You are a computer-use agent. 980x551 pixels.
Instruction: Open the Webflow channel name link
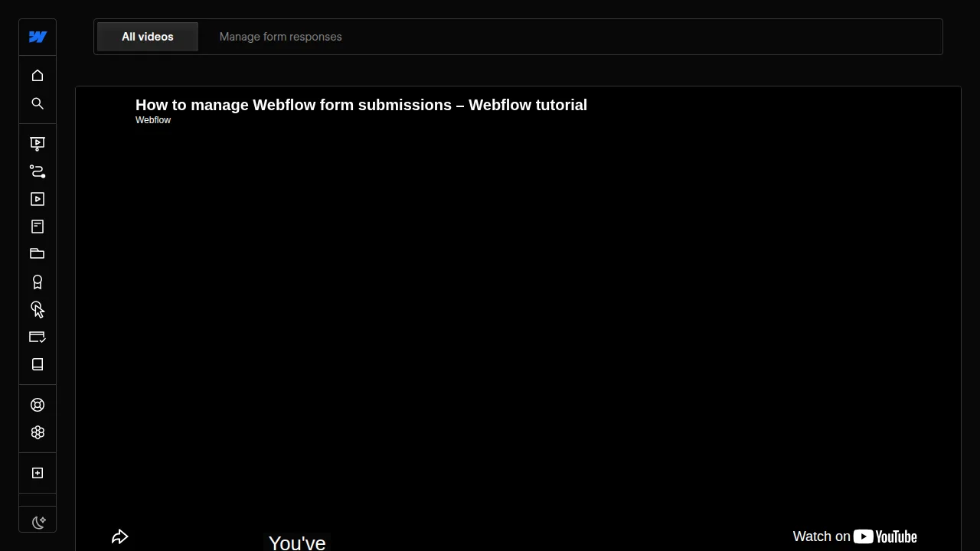(x=153, y=120)
